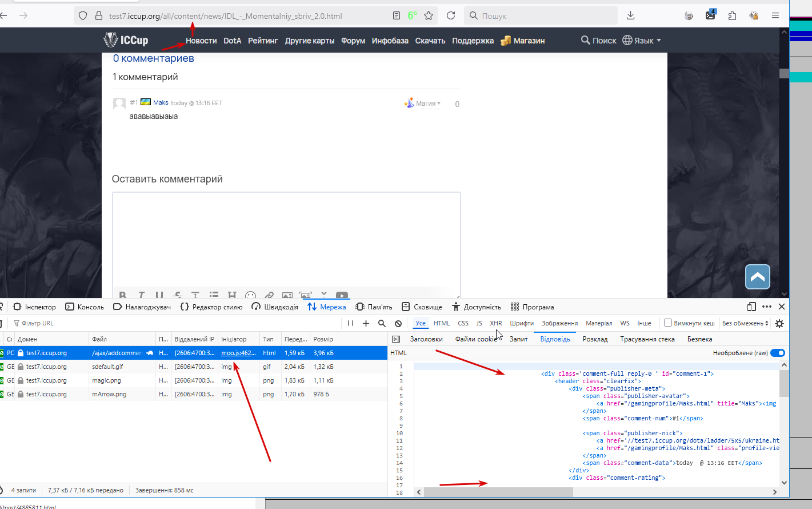
Task: Open the Налагоджувач tab
Action: (142, 307)
